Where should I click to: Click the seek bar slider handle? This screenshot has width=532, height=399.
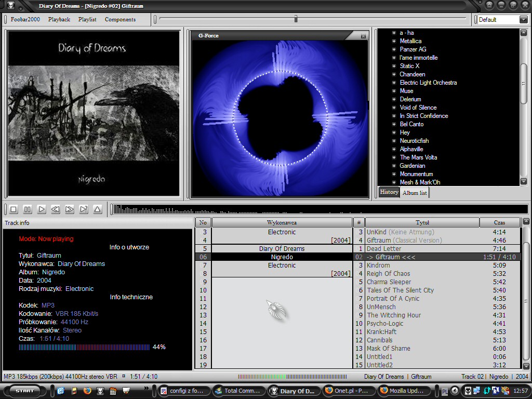click(296, 19)
